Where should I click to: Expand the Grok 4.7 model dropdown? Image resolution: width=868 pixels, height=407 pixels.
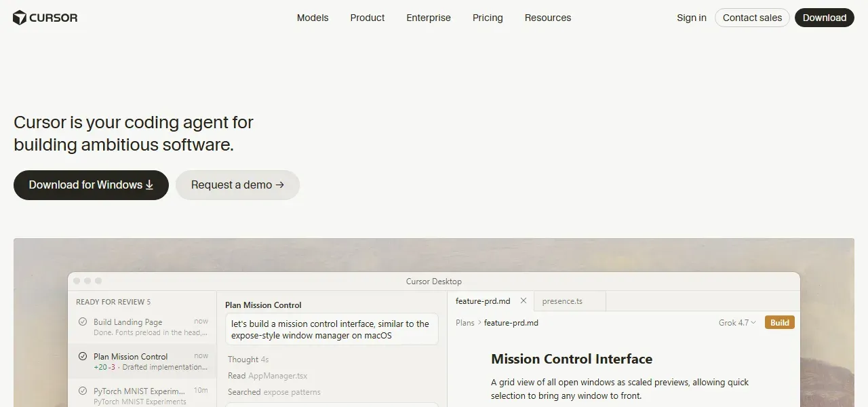coord(737,323)
